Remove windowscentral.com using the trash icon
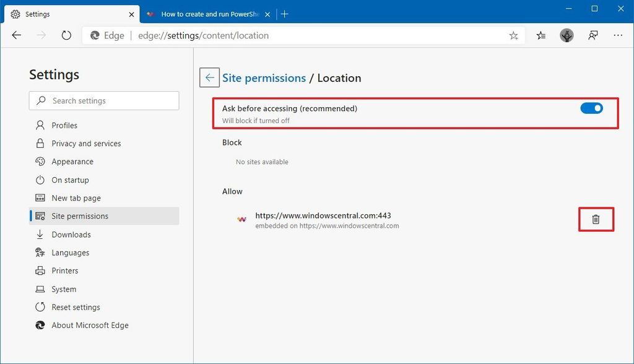 coord(596,219)
